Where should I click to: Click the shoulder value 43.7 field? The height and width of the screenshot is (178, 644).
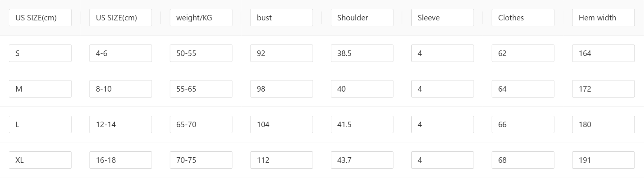(x=362, y=160)
